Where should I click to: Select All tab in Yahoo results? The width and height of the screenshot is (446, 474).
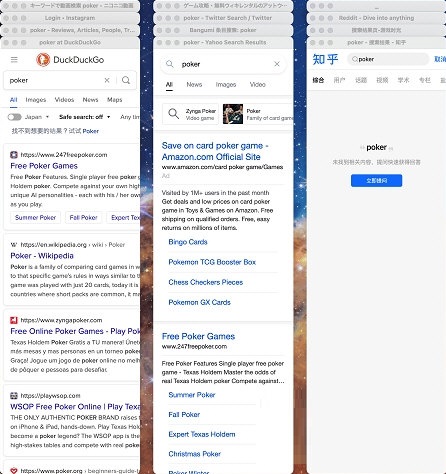pos(169,84)
